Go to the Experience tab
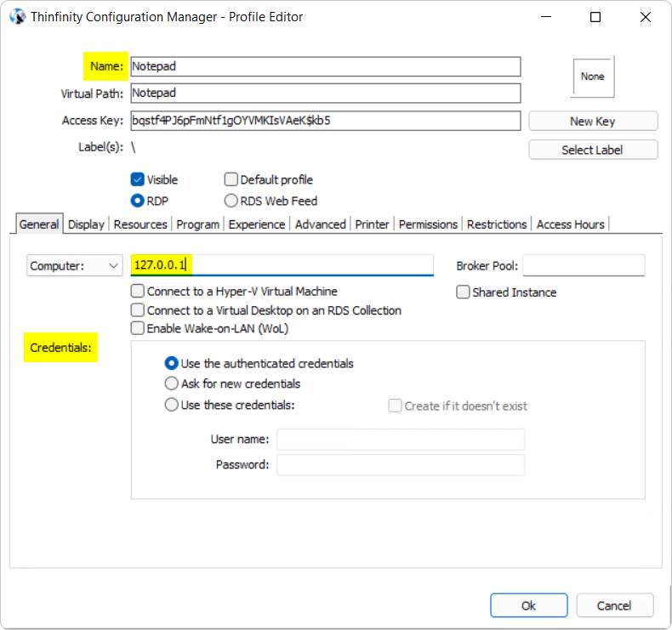672x630 pixels. pos(257,224)
